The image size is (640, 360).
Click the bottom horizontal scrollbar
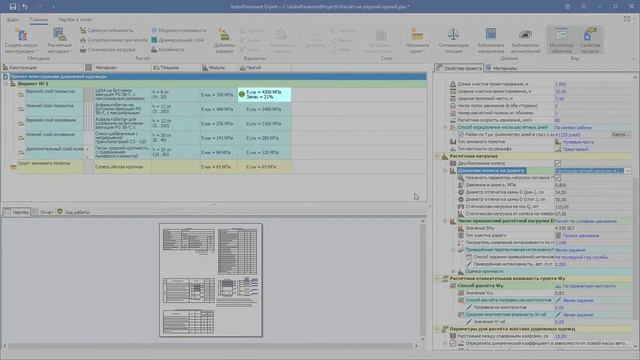pyautogui.click(x=210, y=346)
